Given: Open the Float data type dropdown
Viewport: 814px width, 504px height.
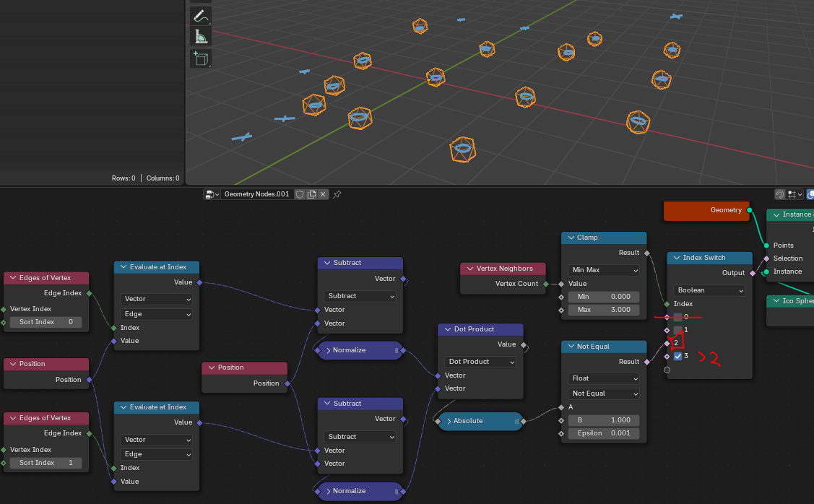Looking at the screenshot, I should coord(604,378).
